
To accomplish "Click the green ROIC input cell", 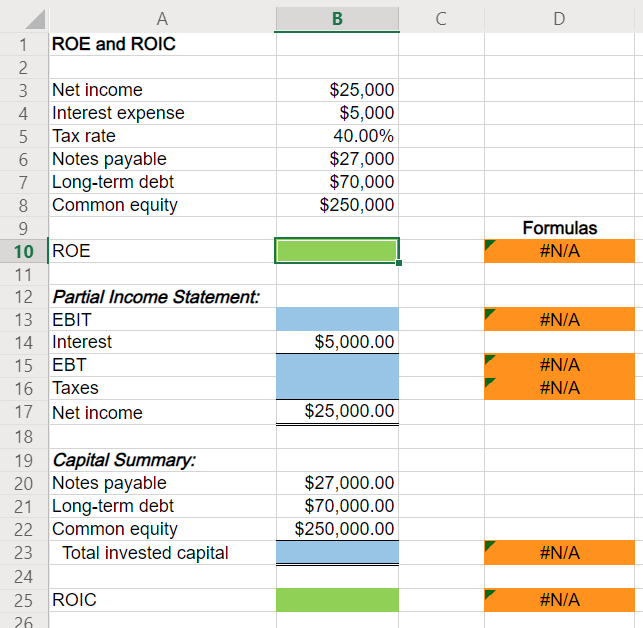I will coord(337,600).
